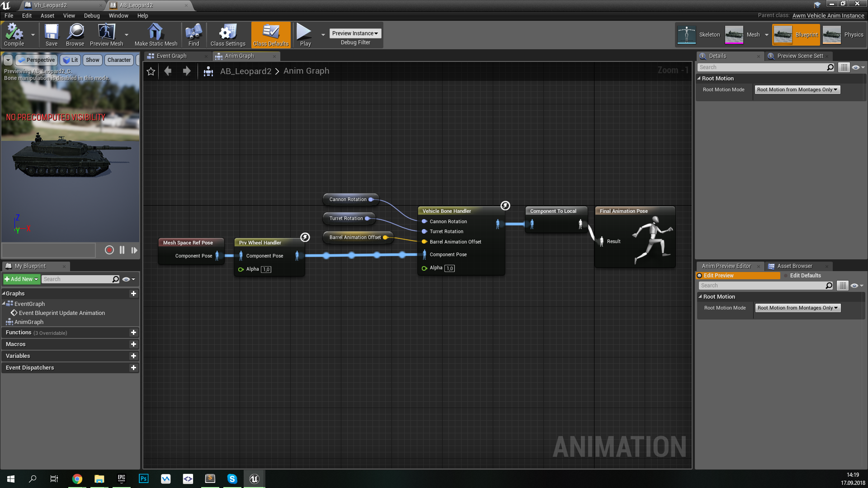The width and height of the screenshot is (868, 488).
Task: Open Skype from the taskbar
Action: [232, 479]
